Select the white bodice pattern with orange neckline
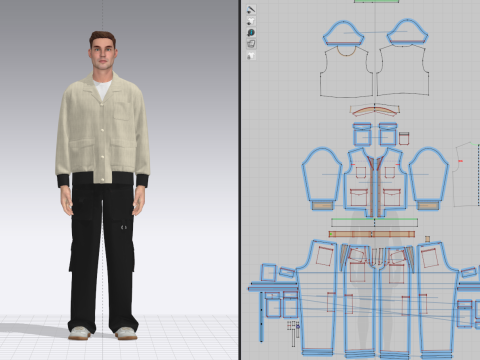This screenshot has width=480, height=360. (x=346, y=72)
